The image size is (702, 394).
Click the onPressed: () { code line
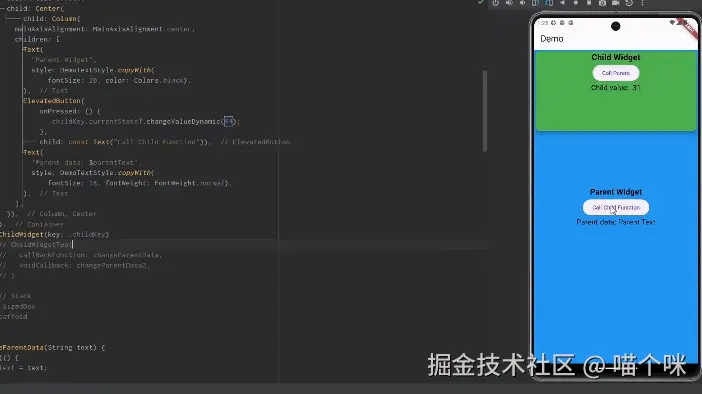click(70, 111)
